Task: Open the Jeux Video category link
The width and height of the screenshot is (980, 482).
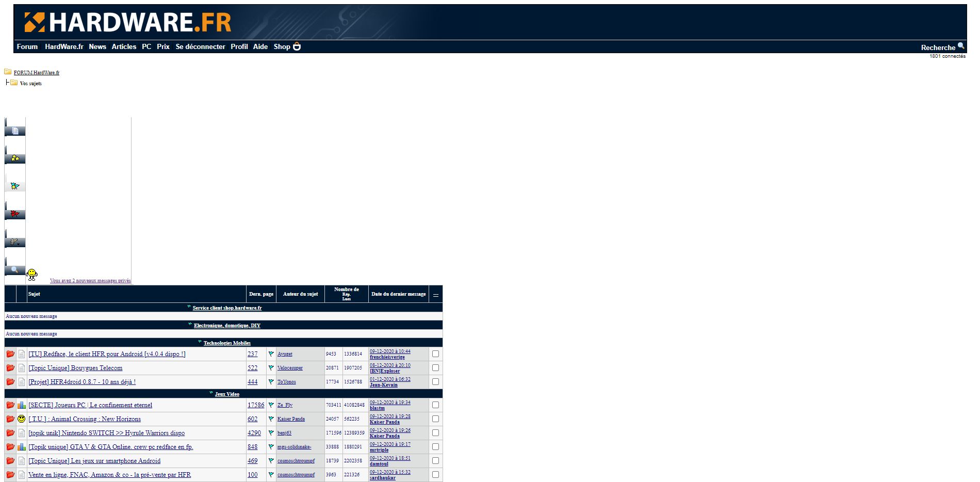Action: (227, 394)
